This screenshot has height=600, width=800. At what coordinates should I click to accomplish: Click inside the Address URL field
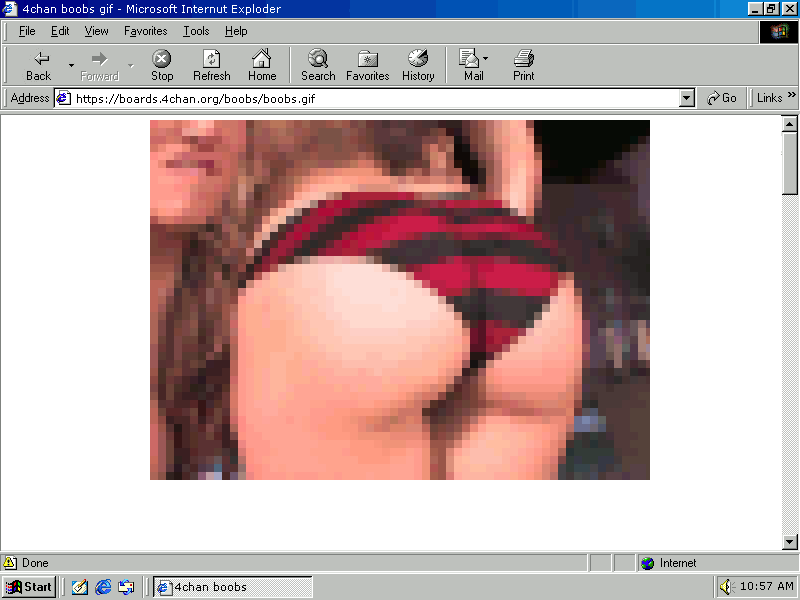pos(370,98)
